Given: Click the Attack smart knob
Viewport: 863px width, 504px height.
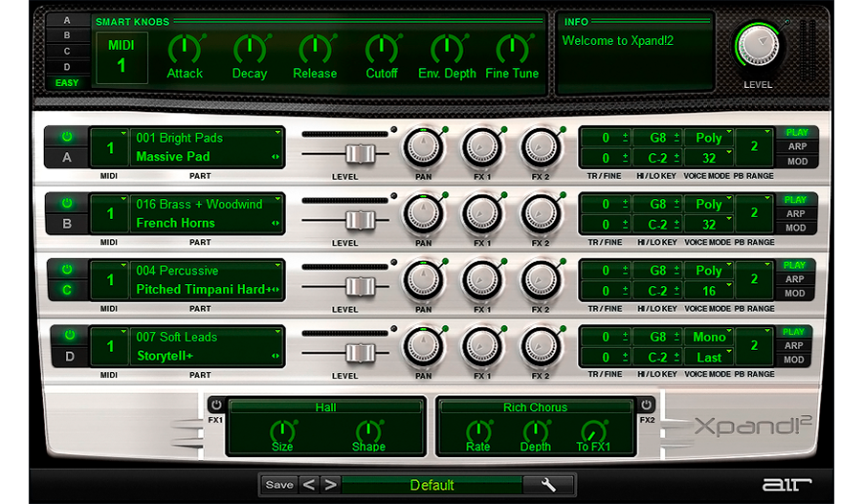Looking at the screenshot, I should click(185, 49).
